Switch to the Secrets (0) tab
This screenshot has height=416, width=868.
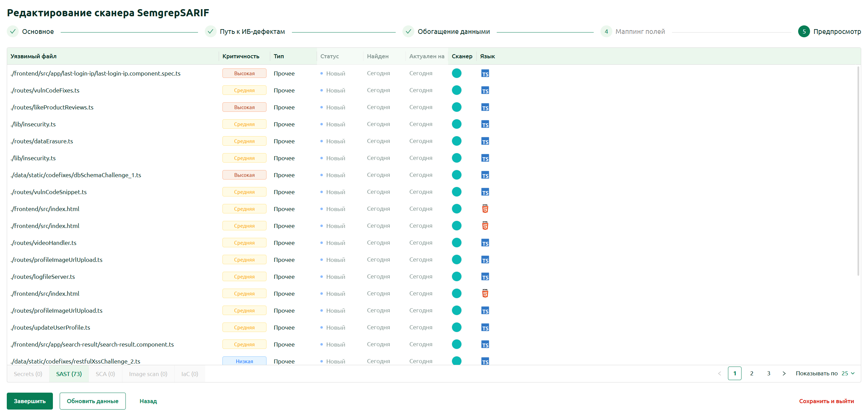click(28, 374)
